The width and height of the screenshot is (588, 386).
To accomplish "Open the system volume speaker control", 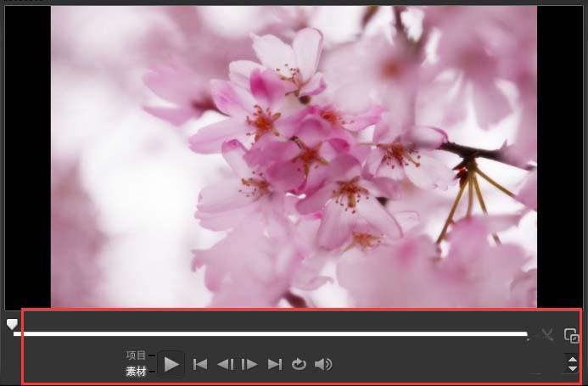I will tap(323, 365).
